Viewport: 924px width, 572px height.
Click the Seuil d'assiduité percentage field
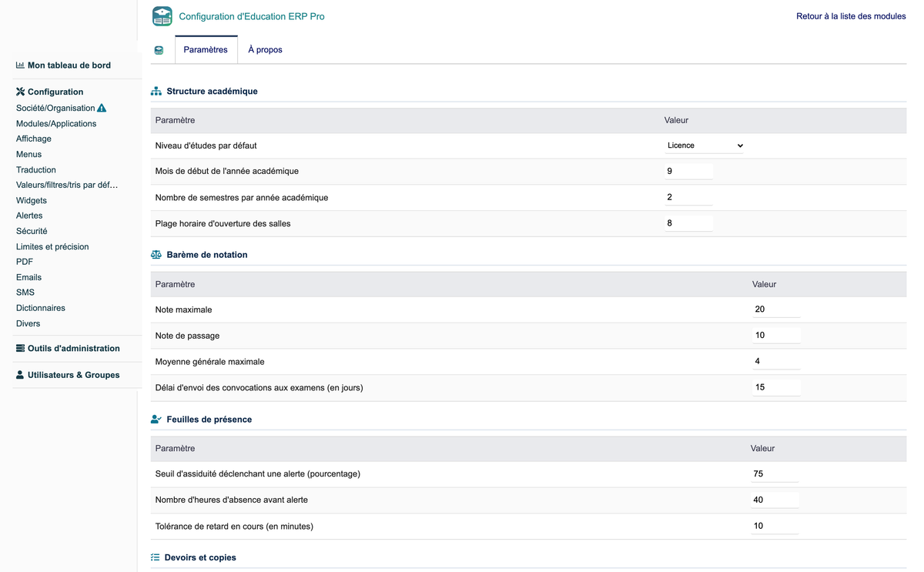[775, 474]
